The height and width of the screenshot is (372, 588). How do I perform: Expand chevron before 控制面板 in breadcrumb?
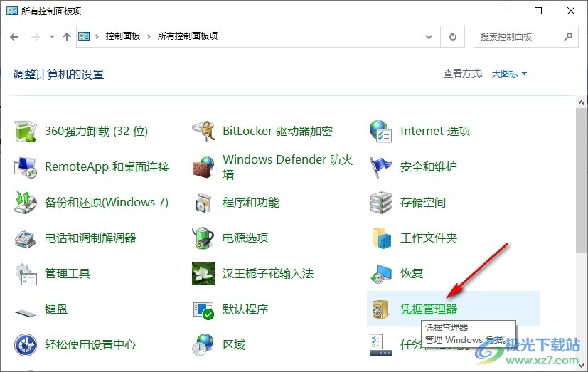point(97,36)
